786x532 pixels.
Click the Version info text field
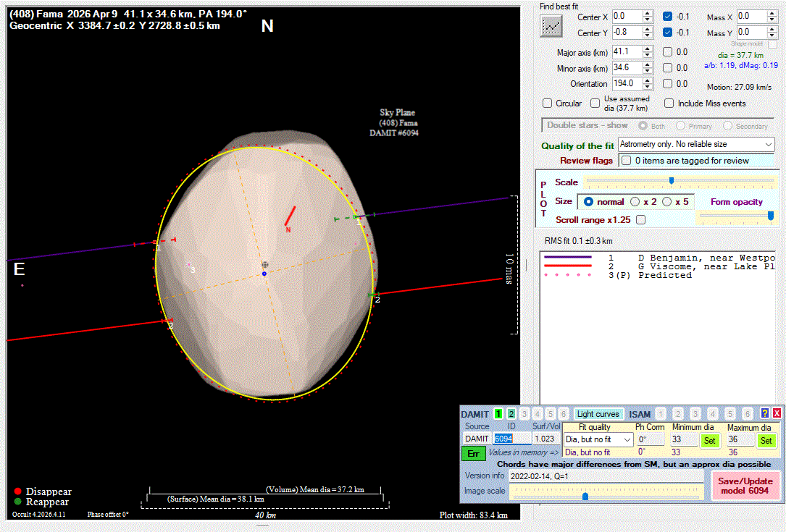coord(605,476)
